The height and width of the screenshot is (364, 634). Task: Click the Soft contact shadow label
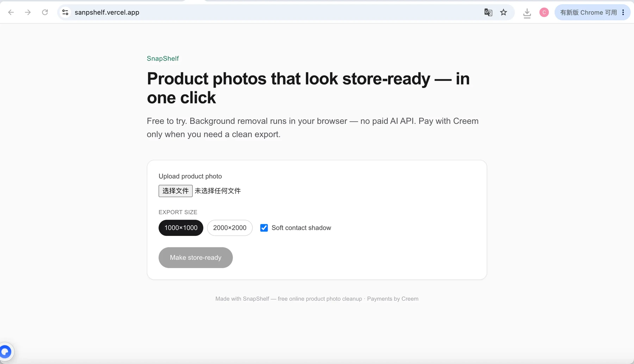pyautogui.click(x=301, y=228)
